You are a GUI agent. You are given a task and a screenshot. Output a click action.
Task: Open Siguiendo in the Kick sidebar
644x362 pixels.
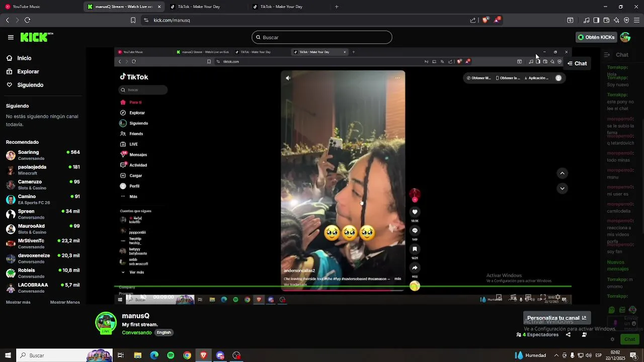(30, 85)
